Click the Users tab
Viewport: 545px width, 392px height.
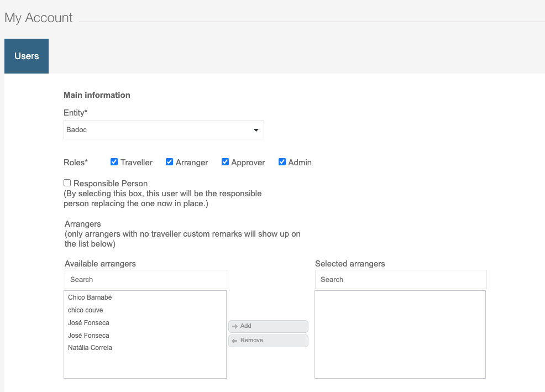click(27, 56)
